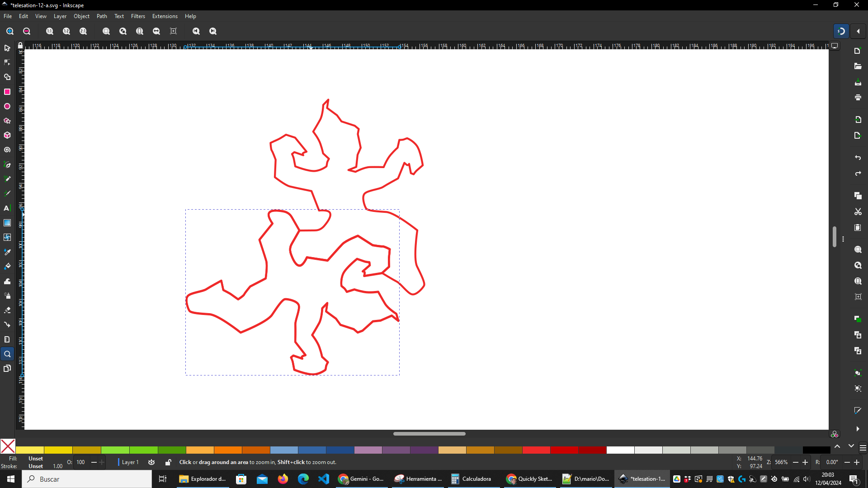The height and width of the screenshot is (488, 868).
Task: Open the Extensions menu
Action: [x=165, y=16]
